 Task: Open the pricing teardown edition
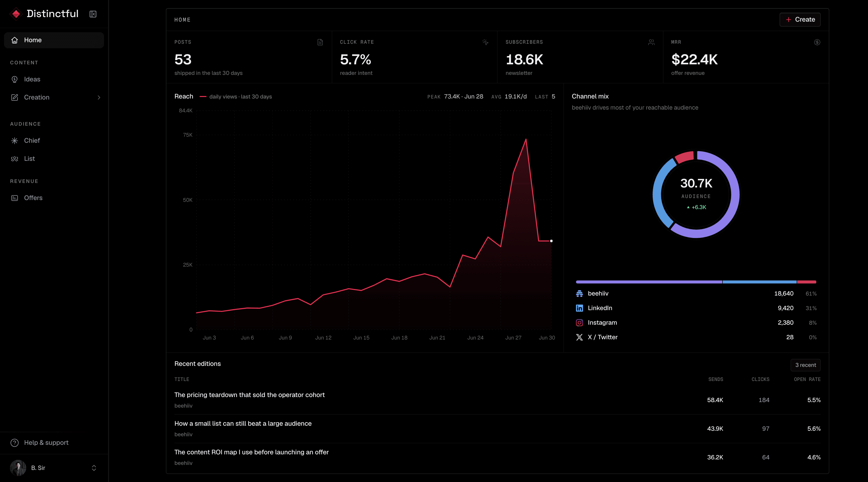pyautogui.click(x=497, y=400)
